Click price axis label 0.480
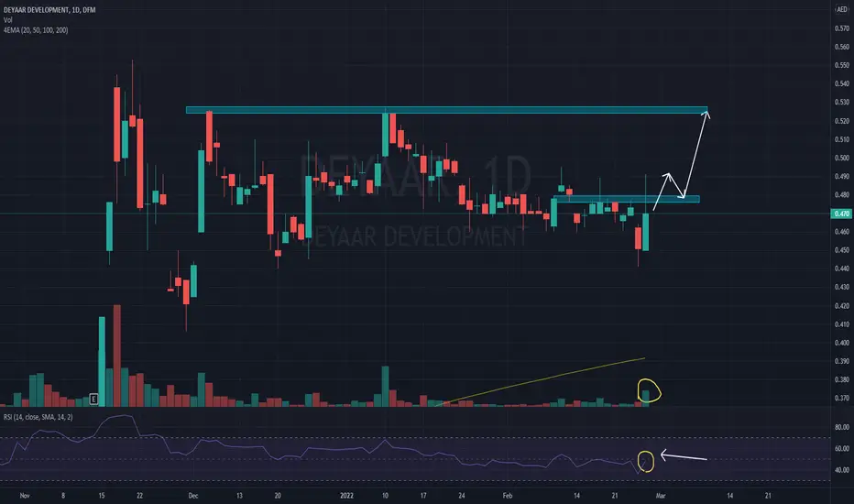854x504 pixels. coord(842,195)
